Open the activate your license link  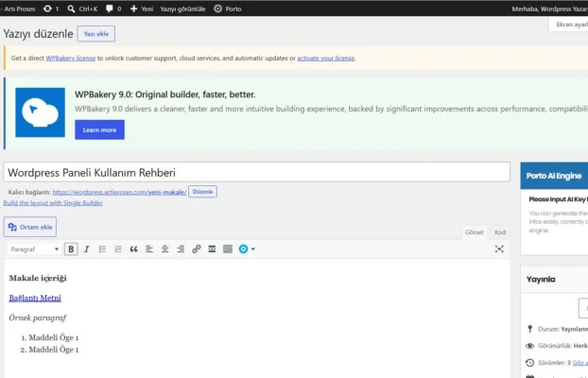(x=326, y=59)
